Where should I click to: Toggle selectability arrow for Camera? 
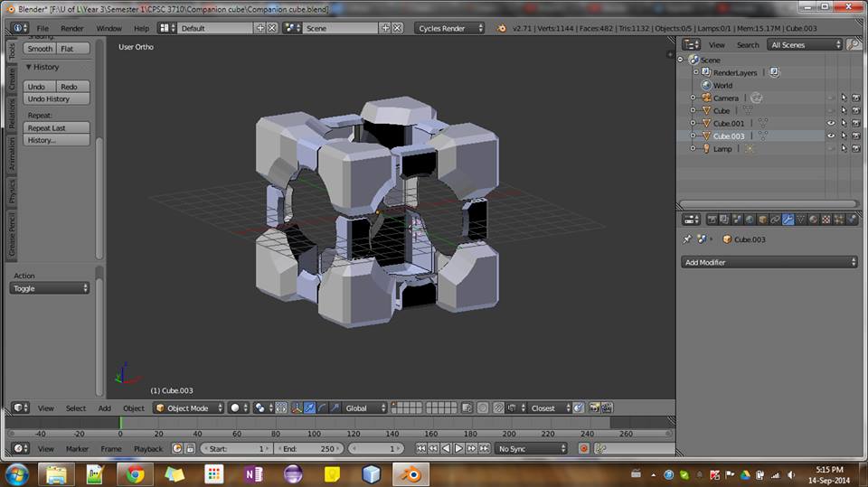pyautogui.click(x=843, y=98)
